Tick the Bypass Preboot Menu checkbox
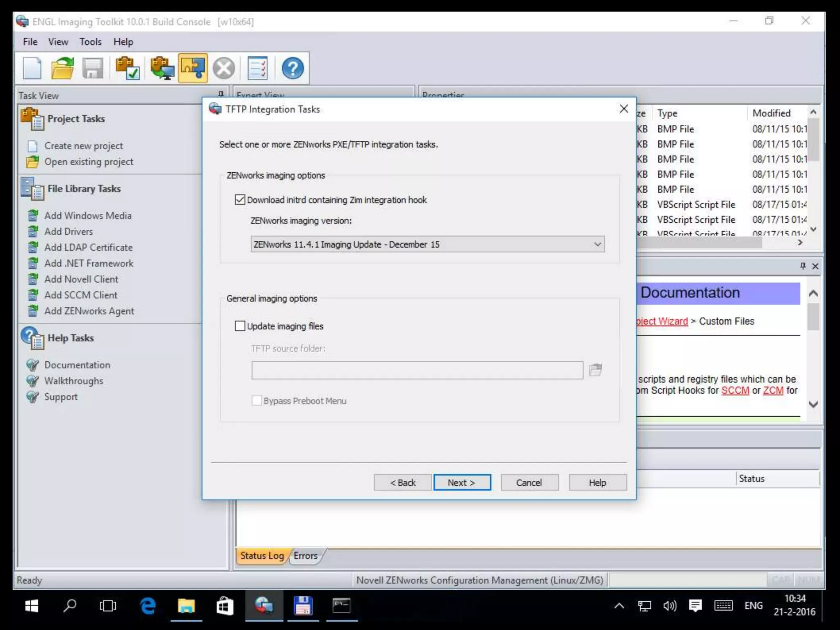Viewport: 840px width, 630px height. 257,401
